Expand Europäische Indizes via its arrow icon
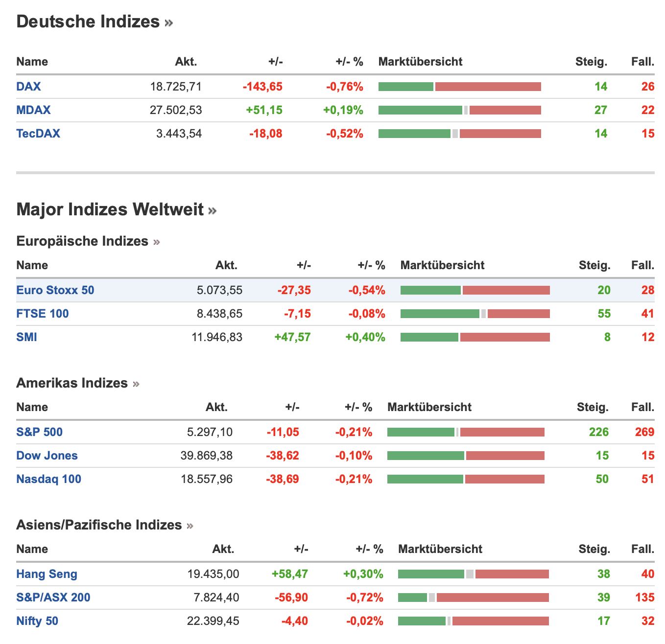Viewport: 665px width, 644px height. tap(157, 242)
